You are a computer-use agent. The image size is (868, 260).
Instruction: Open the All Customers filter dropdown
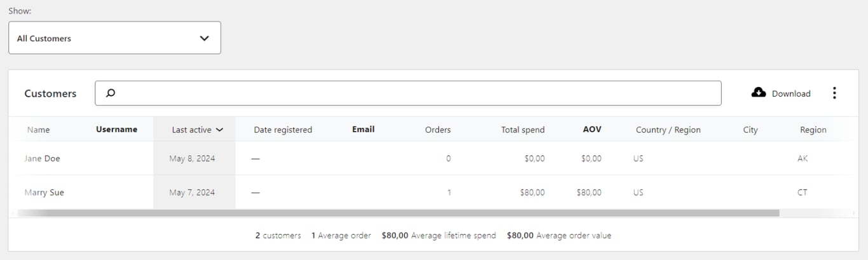click(114, 38)
